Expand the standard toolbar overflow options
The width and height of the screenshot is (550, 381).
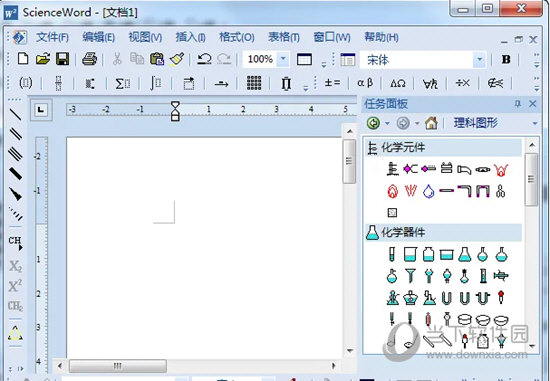pyautogui.click(x=324, y=64)
